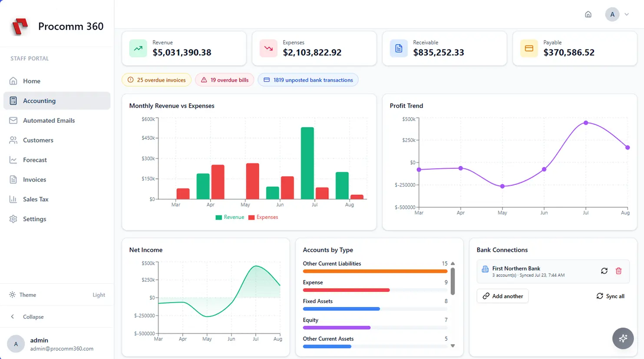Click the Accounting calculator icon
This screenshot has height=359, width=644.
13,101
